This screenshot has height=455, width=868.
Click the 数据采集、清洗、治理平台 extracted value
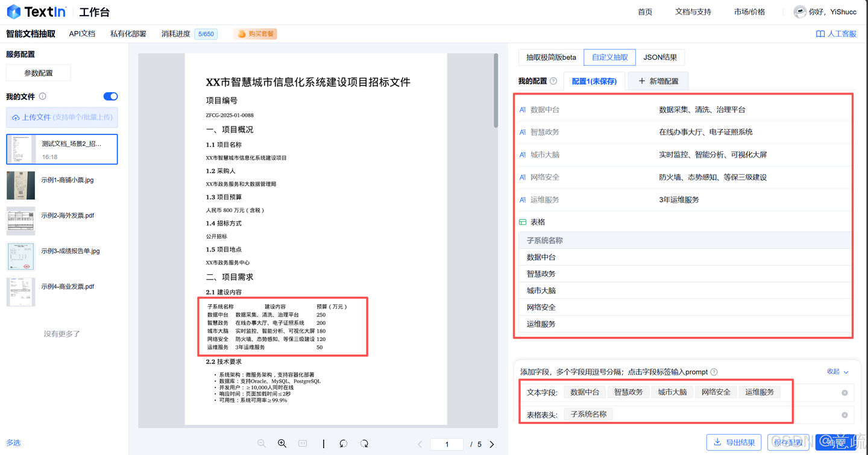click(x=702, y=110)
